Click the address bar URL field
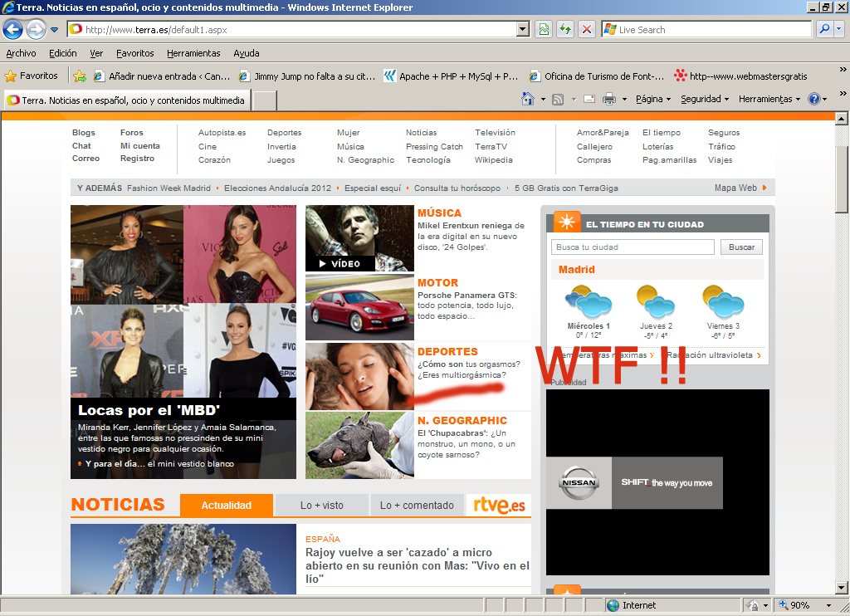The width and height of the screenshot is (850, 616). 293,29
